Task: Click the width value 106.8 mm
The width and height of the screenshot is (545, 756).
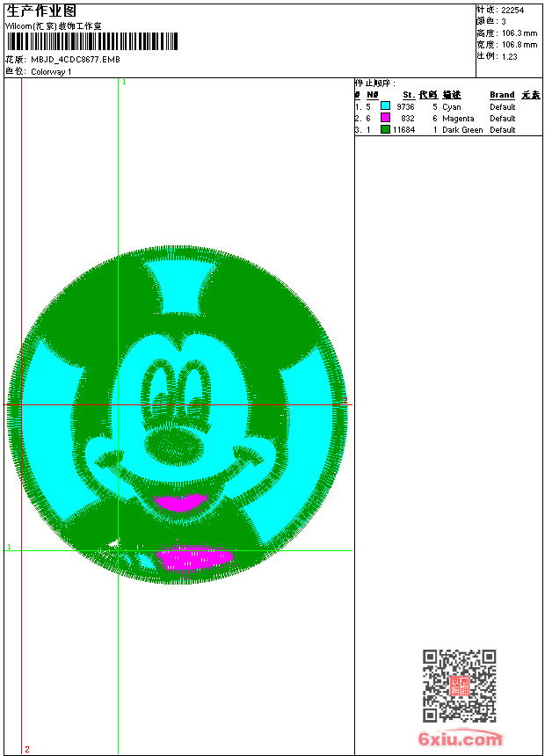Action: [520, 45]
